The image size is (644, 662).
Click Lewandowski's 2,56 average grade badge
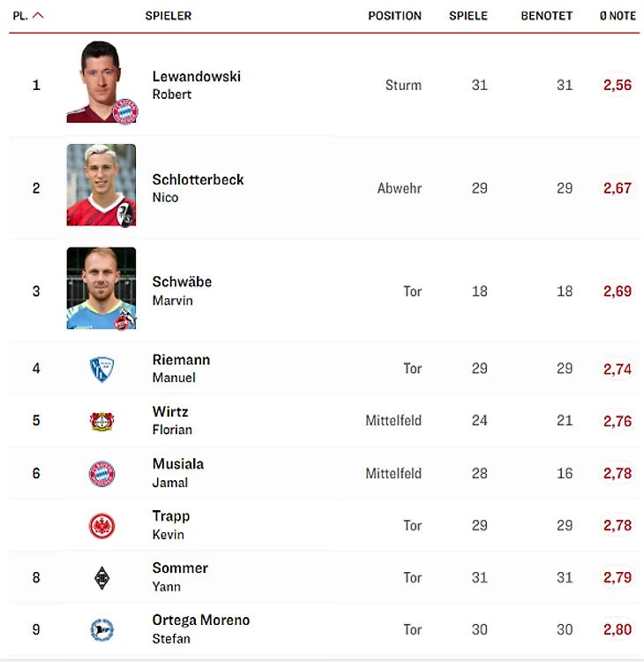coord(617,85)
